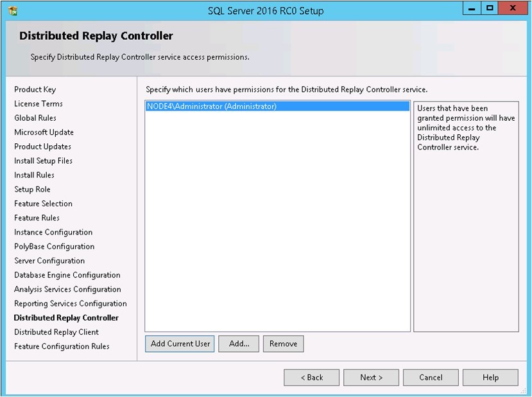
Task: Remove the selected user
Action: pyautogui.click(x=283, y=344)
